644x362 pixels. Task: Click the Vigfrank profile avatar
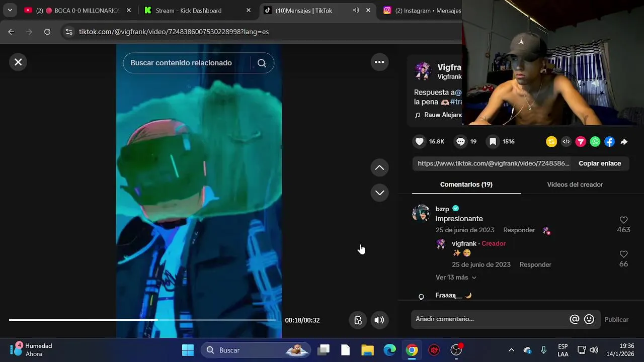click(x=423, y=71)
